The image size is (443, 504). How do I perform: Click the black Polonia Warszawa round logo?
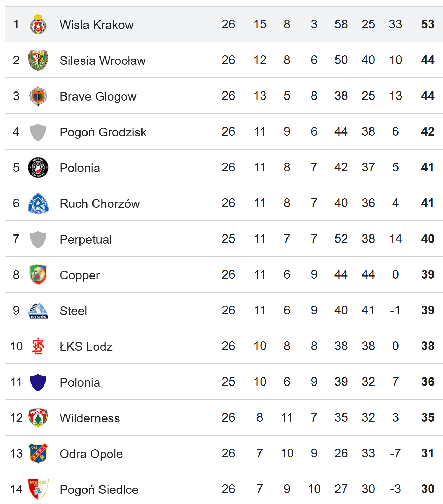[x=38, y=167]
